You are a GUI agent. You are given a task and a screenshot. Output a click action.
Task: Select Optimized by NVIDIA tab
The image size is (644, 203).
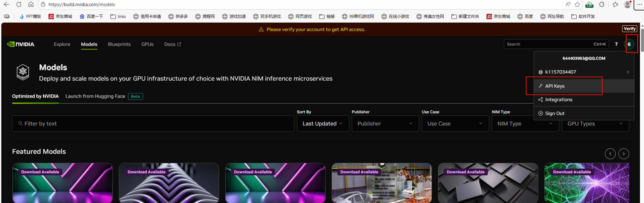[x=35, y=96]
